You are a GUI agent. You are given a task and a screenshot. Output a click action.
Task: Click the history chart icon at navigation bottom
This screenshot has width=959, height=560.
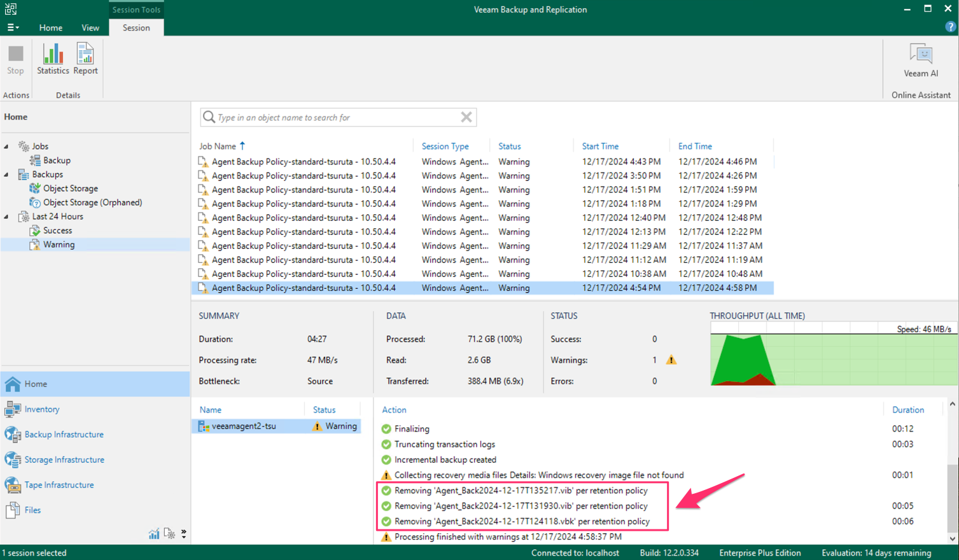click(x=154, y=534)
